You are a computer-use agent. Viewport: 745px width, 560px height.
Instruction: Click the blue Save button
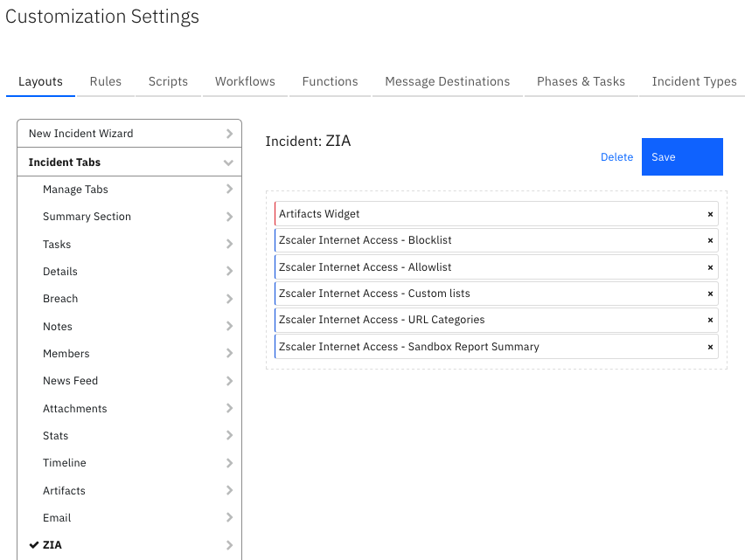tap(682, 156)
